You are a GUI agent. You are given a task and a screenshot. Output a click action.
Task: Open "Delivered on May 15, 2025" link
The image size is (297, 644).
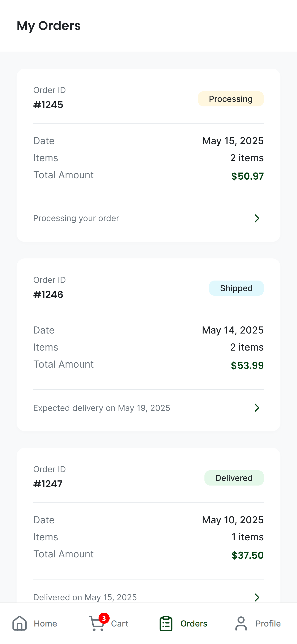(85, 597)
